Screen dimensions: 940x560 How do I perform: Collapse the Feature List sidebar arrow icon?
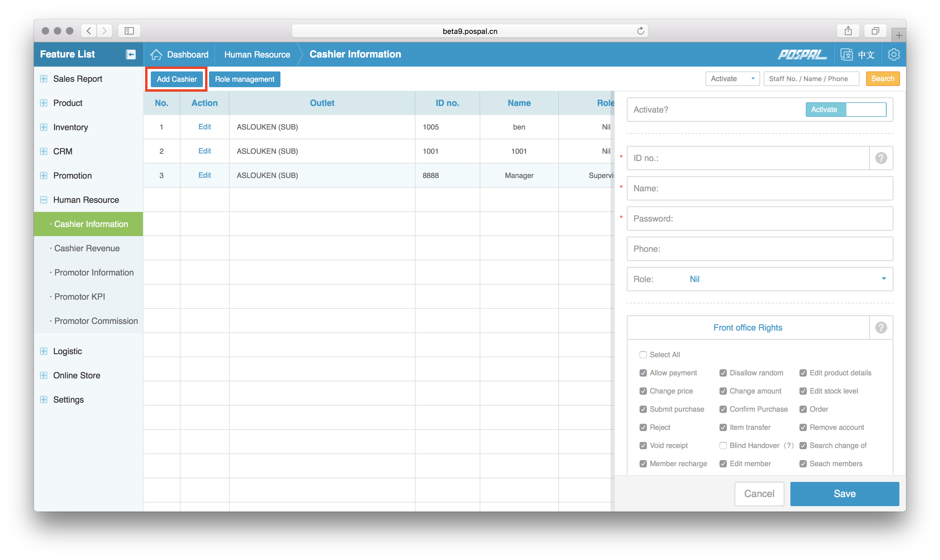click(x=131, y=54)
